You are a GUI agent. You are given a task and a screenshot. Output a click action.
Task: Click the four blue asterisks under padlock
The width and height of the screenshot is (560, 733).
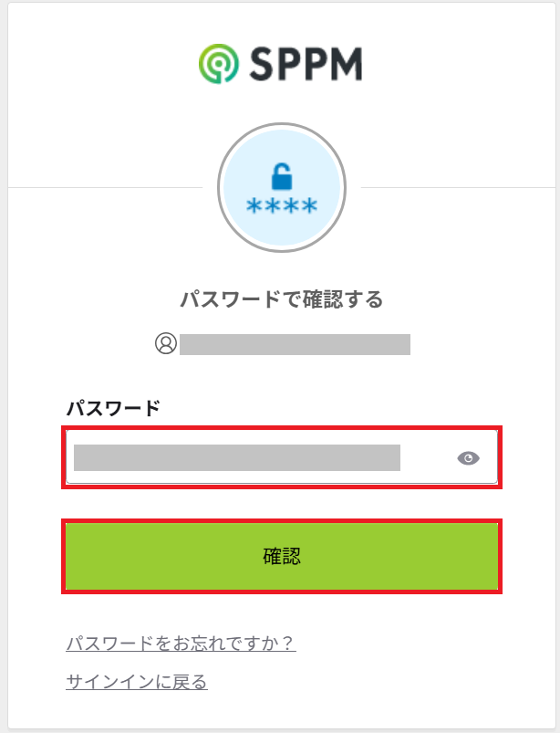[281, 205]
